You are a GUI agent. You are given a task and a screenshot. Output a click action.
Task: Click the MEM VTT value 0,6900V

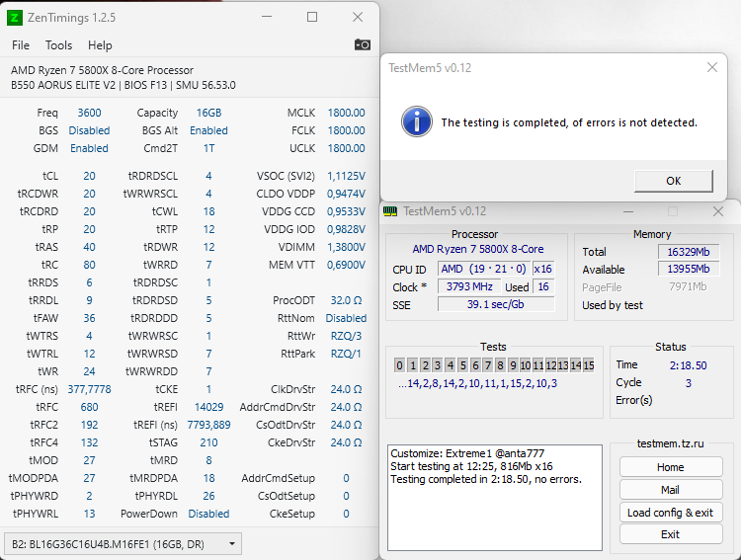347,265
